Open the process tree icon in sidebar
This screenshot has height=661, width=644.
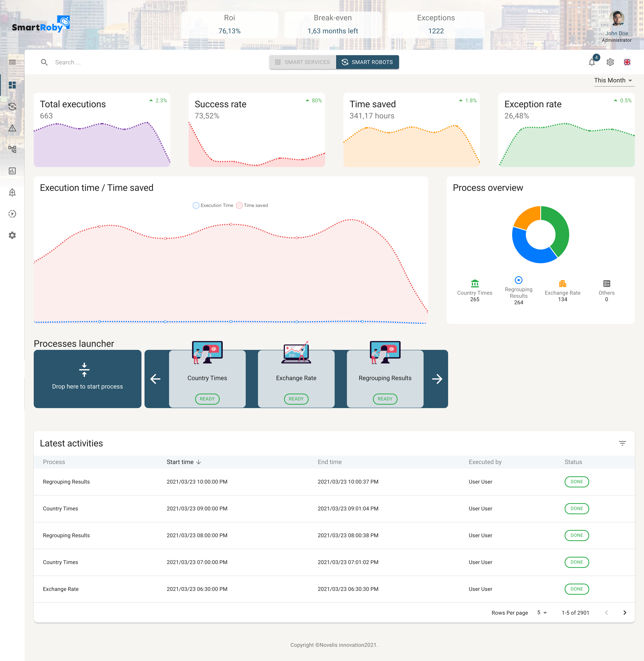[12, 149]
